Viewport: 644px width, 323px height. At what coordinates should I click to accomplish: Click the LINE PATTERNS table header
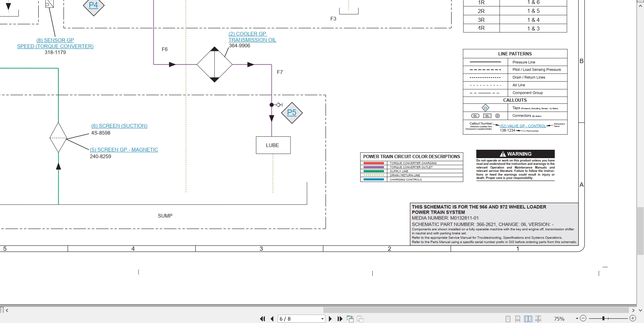pyautogui.click(x=515, y=54)
